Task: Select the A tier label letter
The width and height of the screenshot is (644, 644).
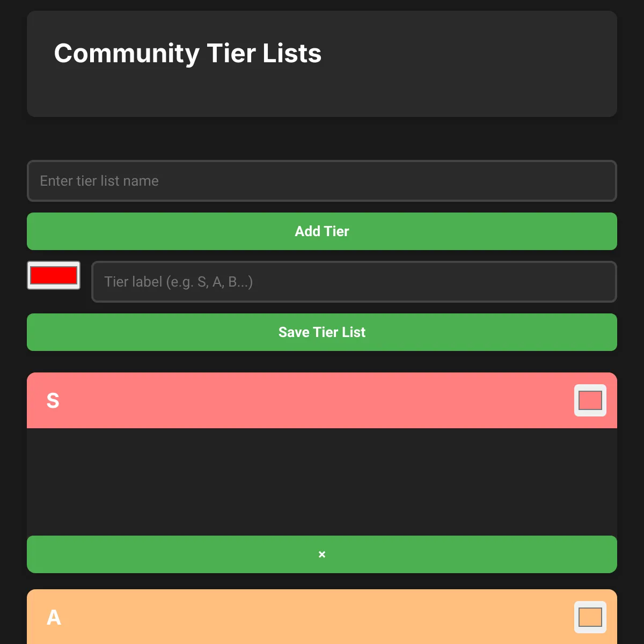Action: (x=54, y=617)
